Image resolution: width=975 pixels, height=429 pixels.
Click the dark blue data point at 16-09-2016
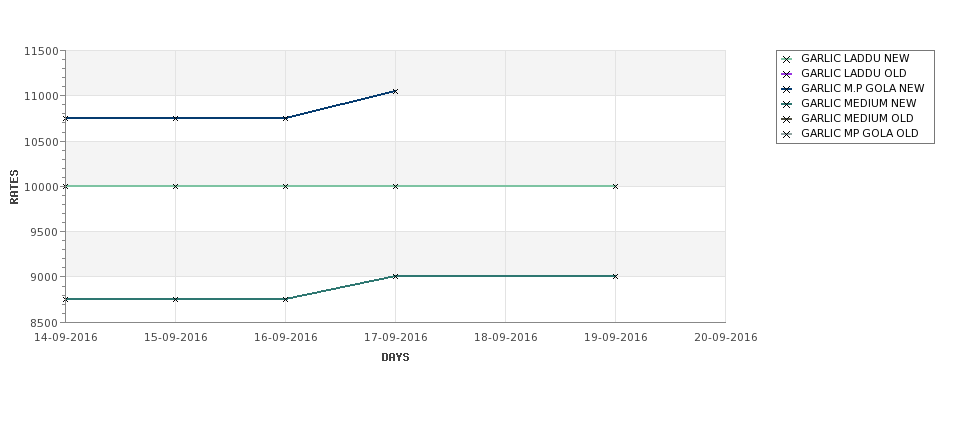click(x=285, y=118)
